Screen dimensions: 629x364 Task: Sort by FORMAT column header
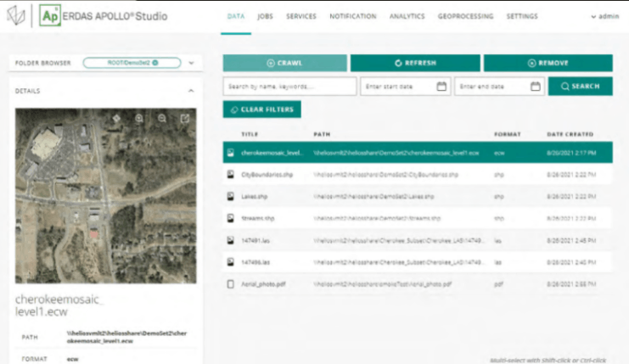click(508, 134)
